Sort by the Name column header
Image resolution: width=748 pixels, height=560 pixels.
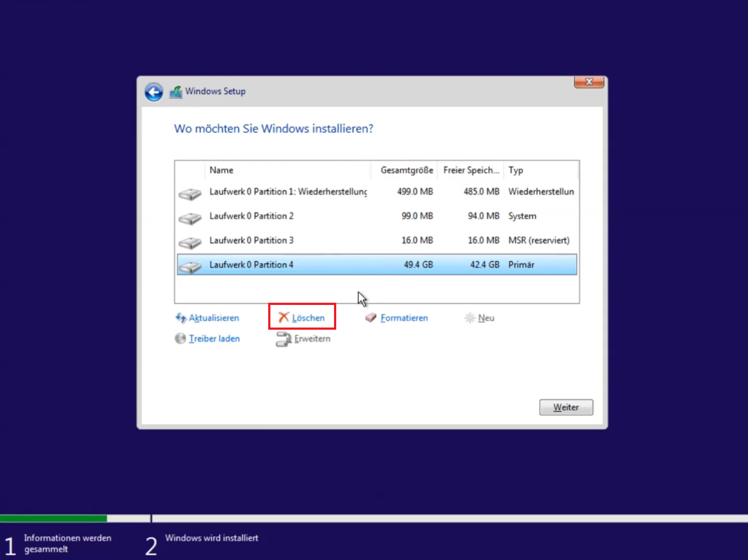click(287, 170)
